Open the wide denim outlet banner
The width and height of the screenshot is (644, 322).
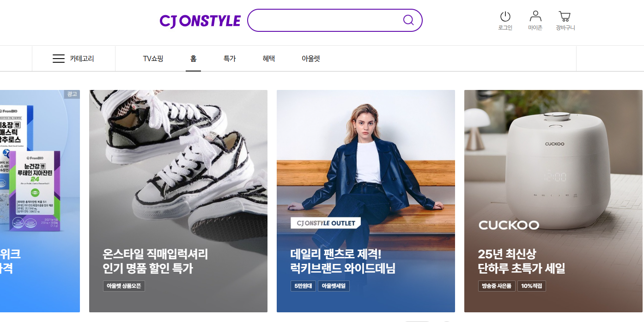pos(366,201)
